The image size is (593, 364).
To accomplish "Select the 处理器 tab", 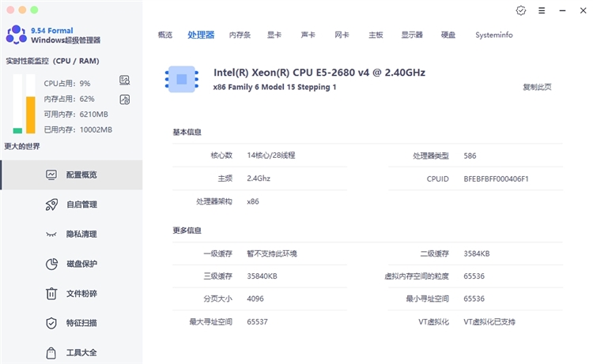I will click(x=201, y=35).
